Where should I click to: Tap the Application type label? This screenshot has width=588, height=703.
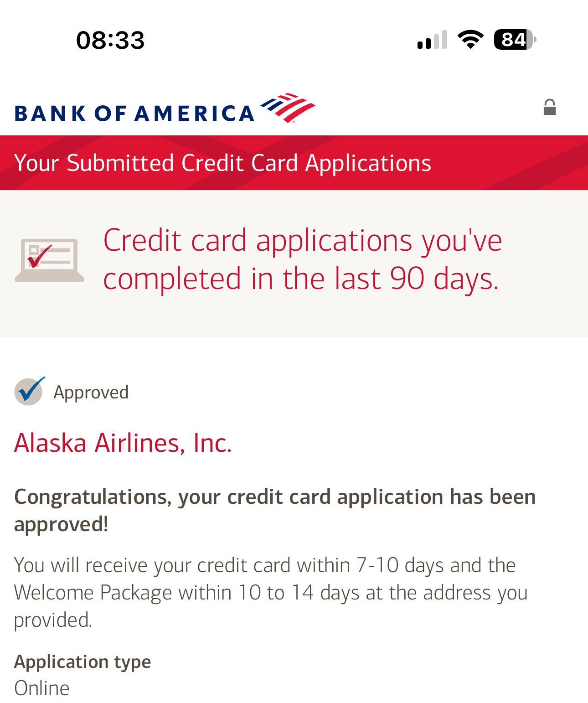[83, 662]
